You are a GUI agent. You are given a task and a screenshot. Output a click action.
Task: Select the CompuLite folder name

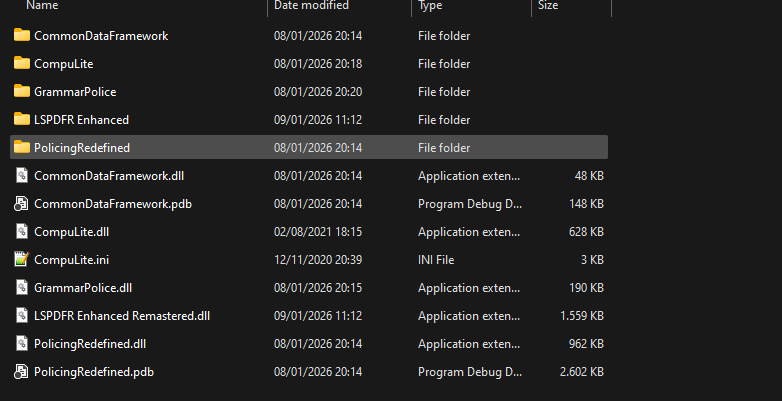(x=63, y=64)
